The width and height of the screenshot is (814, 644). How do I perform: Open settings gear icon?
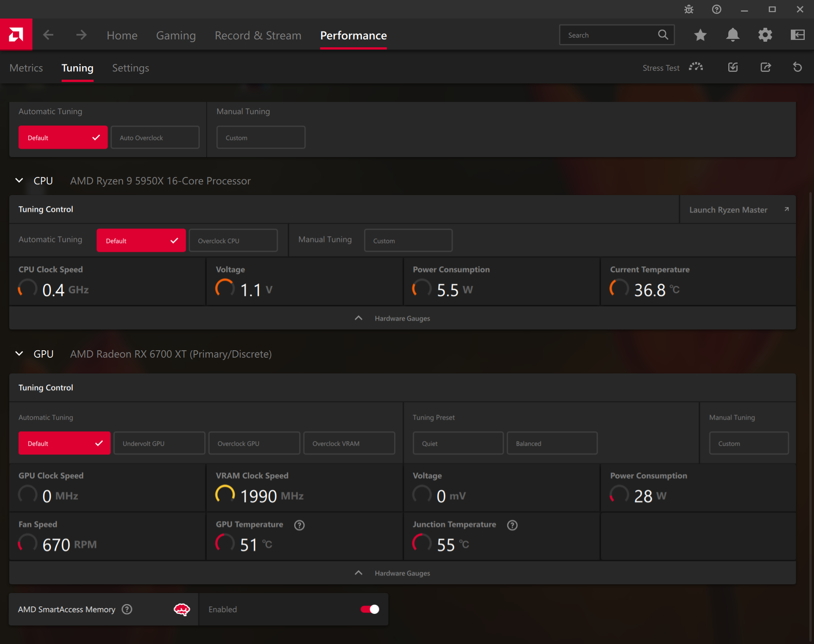[765, 35]
